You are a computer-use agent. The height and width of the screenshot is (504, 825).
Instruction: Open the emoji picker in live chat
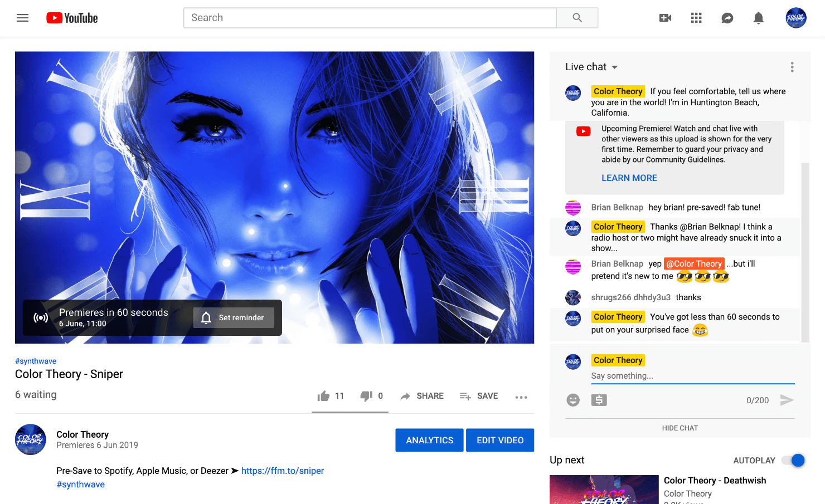coord(573,400)
